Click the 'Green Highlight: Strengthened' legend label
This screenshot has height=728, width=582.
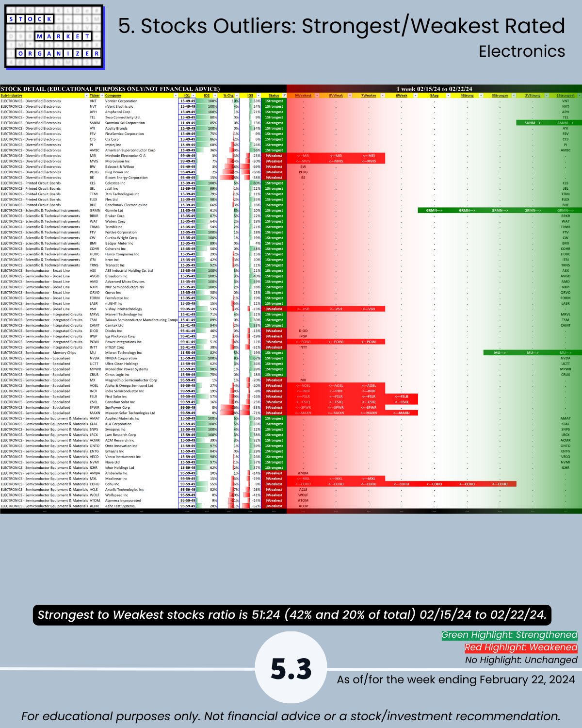509,635
